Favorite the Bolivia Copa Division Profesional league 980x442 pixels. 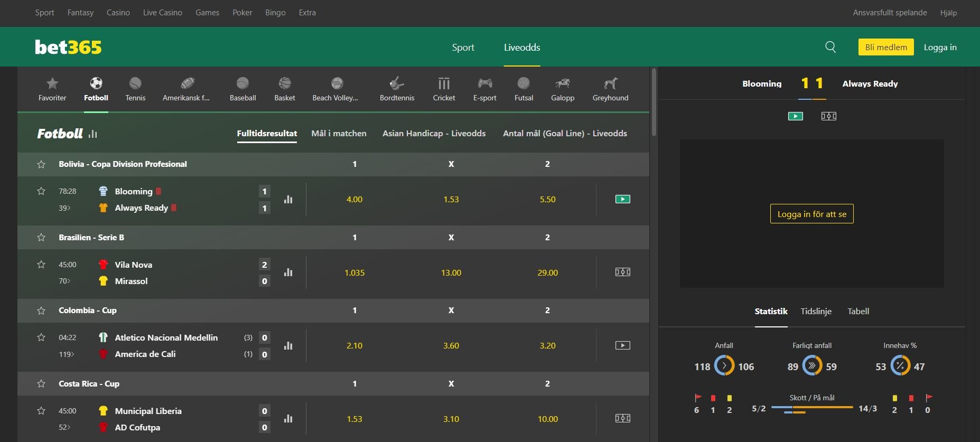pyautogui.click(x=41, y=164)
